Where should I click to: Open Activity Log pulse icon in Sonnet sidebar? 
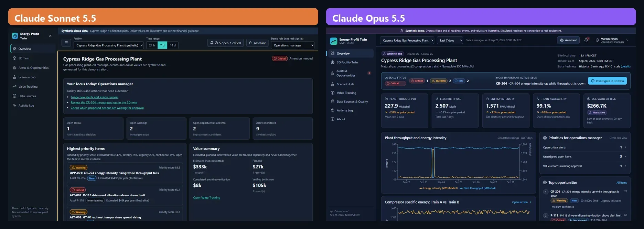[14, 106]
